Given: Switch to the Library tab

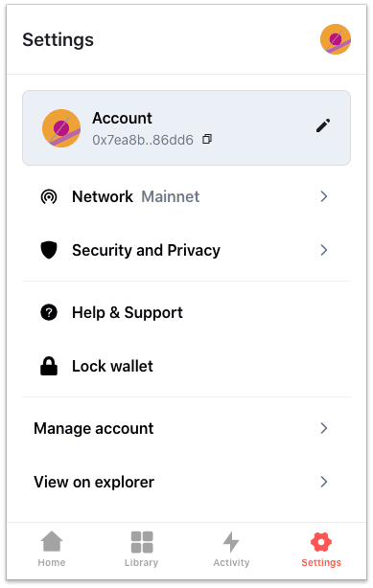Looking at the screenshot, I should click(142, 549).
